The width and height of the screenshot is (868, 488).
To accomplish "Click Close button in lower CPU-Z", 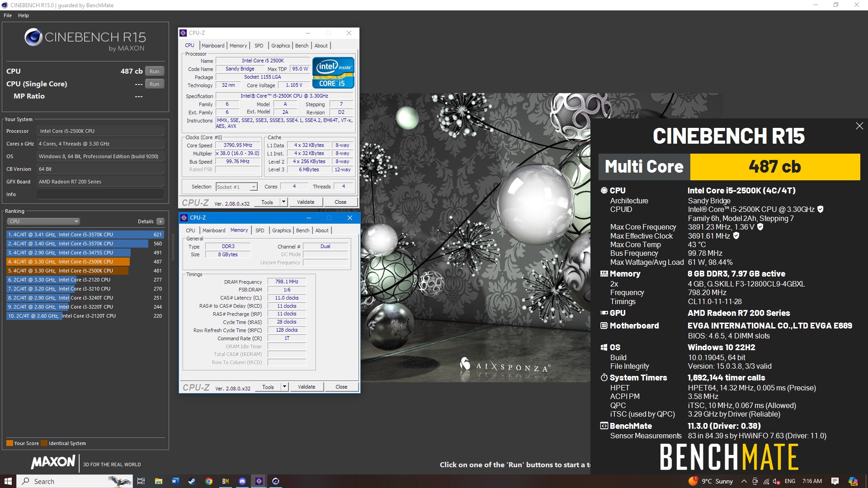I will tap(341, 387).
